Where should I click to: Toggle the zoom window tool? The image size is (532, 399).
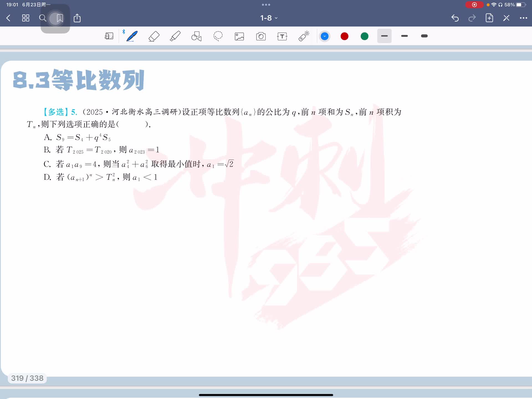(109, 36)
